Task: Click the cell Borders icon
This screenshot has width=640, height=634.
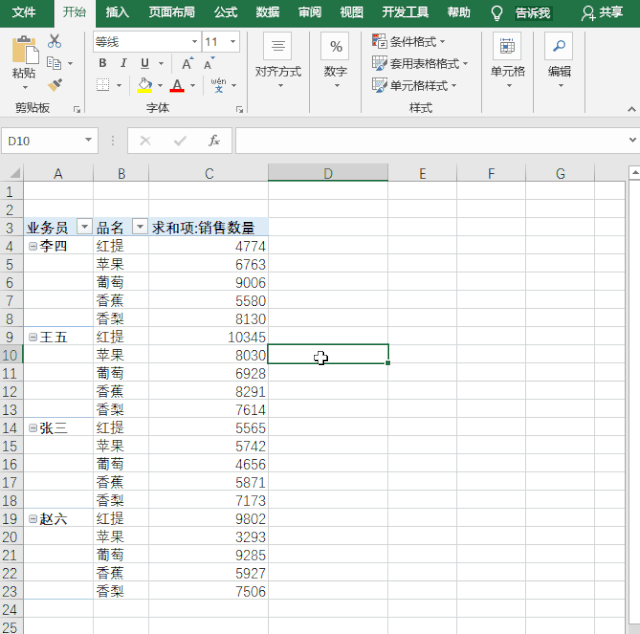Action: coord(102,85)
